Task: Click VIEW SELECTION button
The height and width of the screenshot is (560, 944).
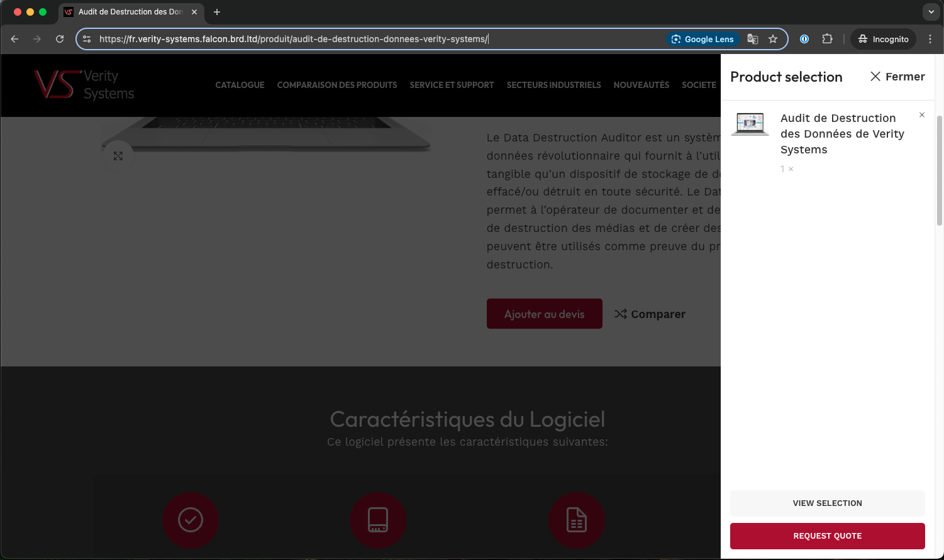Action: coord(828,503)
